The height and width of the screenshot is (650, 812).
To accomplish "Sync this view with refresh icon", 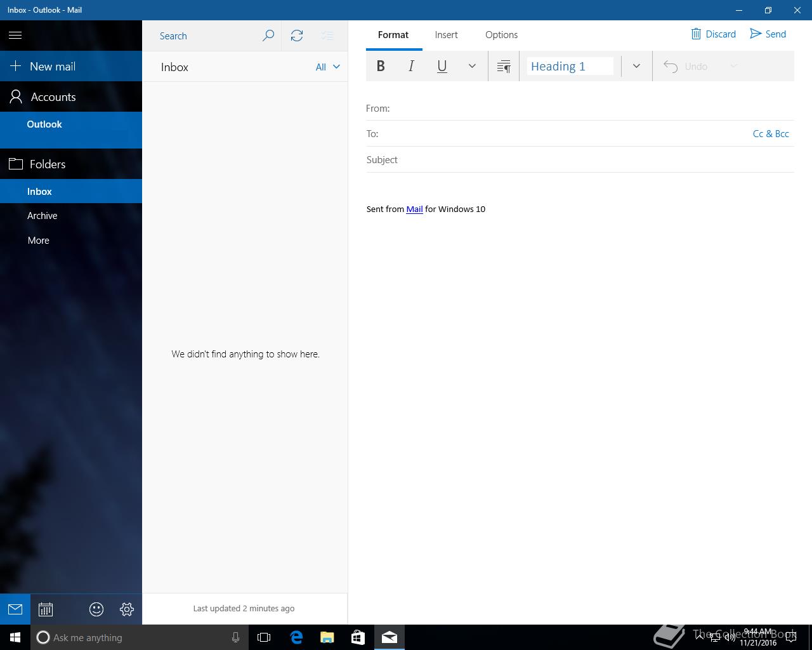I will (297, 36).
